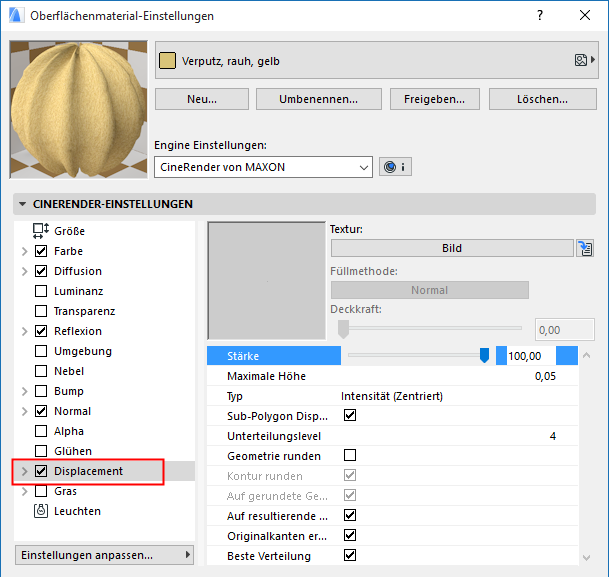
Task: Expand the Farbe channel arrow
Action: (x=24, y=251)
